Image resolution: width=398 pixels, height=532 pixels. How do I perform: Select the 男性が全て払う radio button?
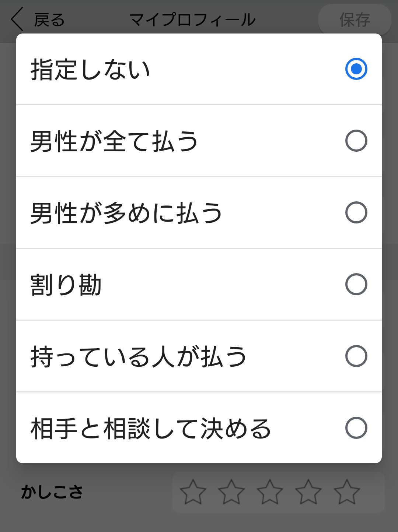[356, 141]
